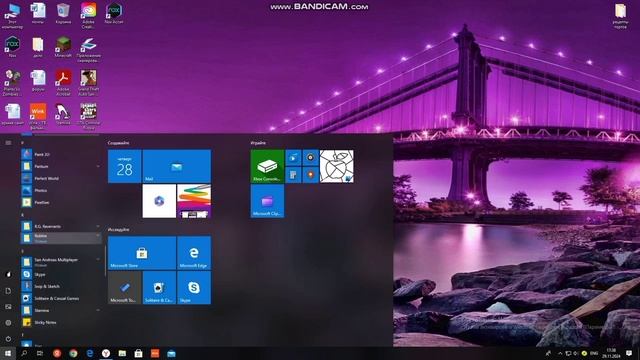Open the Solitaire & Casual Games tile
Image resolution: width=640 pixels, height=360 pixels.
pyautogui.click(x=159, y=287)
